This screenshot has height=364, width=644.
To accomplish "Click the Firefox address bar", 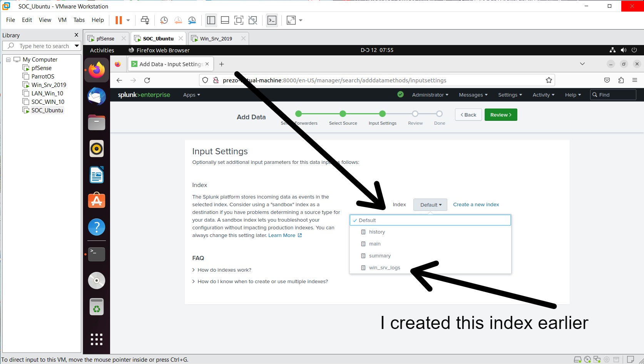I will click(377, 80).
